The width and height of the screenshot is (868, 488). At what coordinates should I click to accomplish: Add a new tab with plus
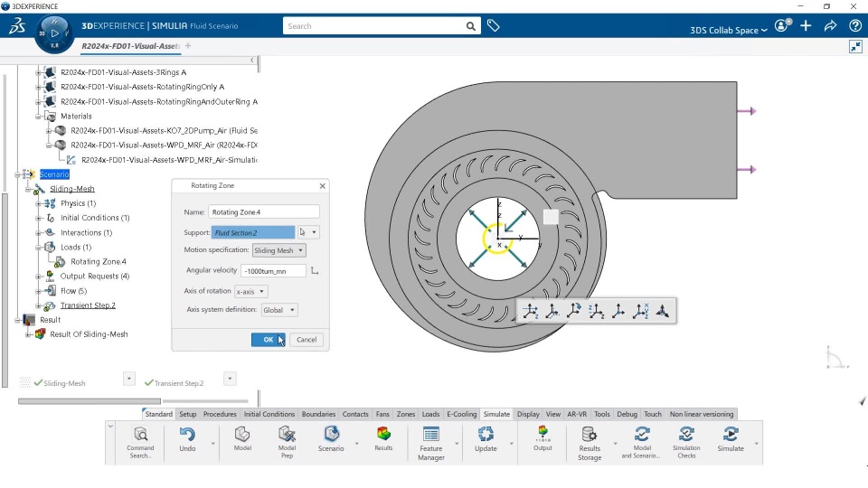click(x=188, y=46)
